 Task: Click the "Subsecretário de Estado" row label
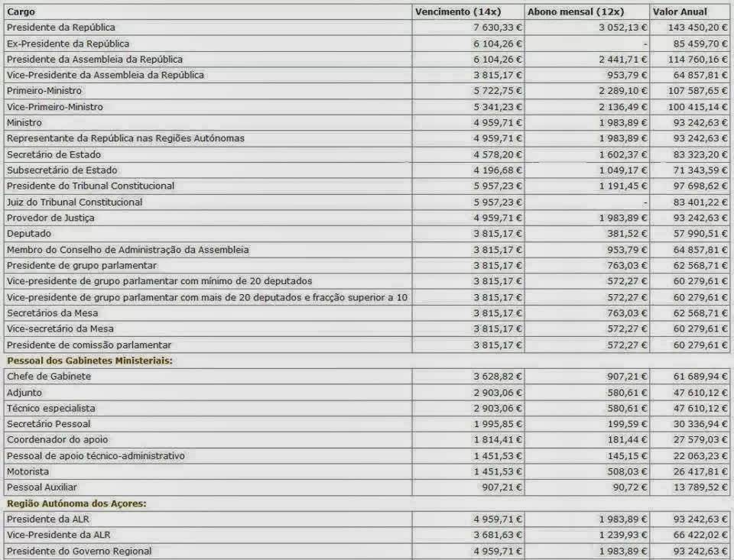[x=62, y=170]
